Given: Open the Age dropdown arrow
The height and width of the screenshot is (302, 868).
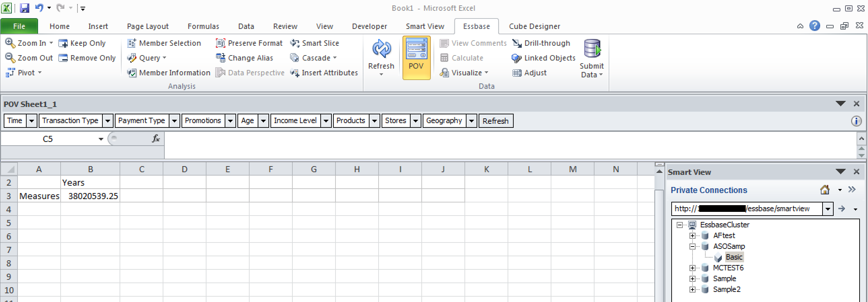Looking at the screenshot, I should coord(263,121).
